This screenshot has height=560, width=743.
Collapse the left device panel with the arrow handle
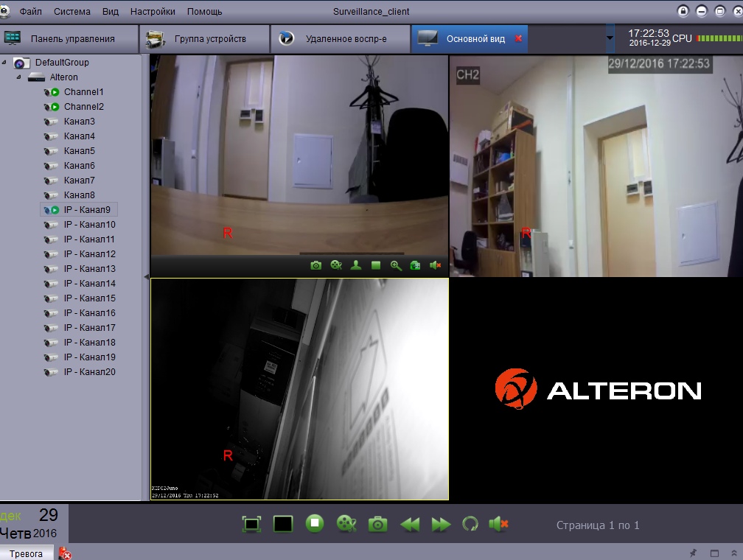(146, 276)
